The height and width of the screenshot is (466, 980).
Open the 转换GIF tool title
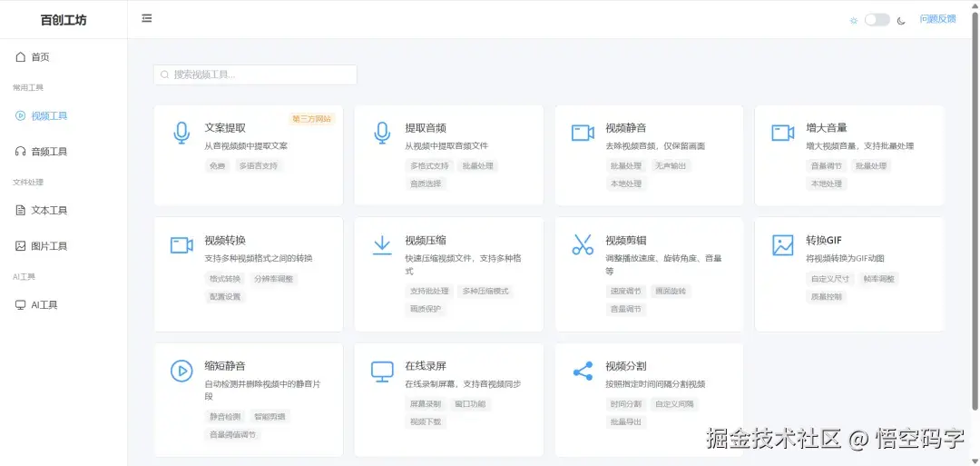click(825, 240)
